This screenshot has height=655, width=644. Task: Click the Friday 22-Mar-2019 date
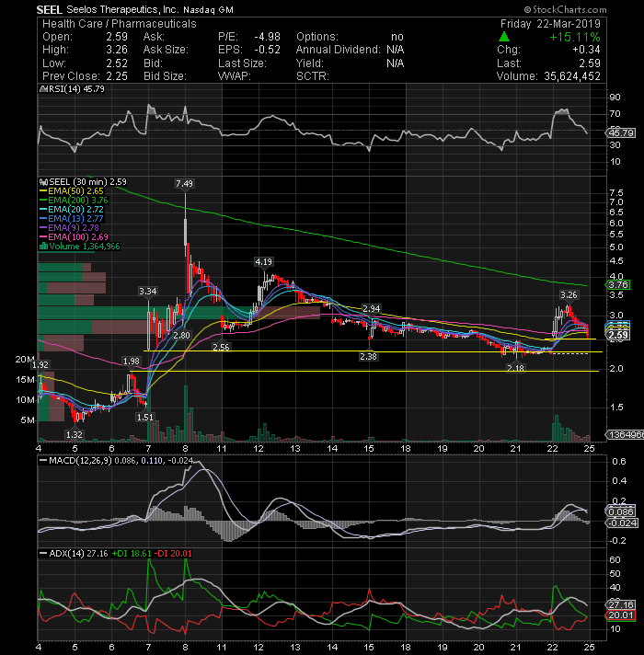[x=550, y=24]
